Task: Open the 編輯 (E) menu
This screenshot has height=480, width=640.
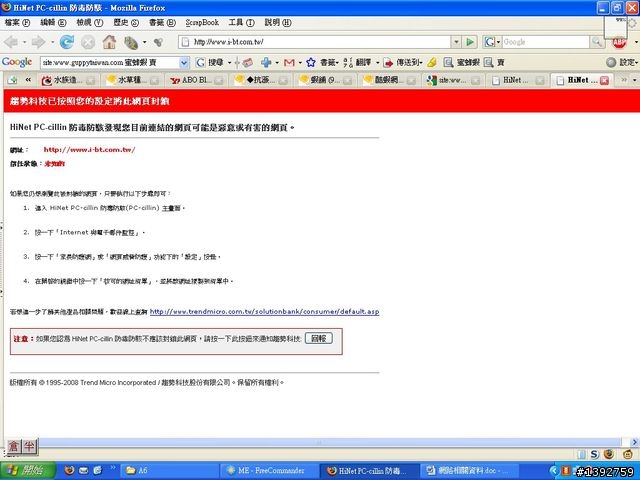Action: [53, 22]
